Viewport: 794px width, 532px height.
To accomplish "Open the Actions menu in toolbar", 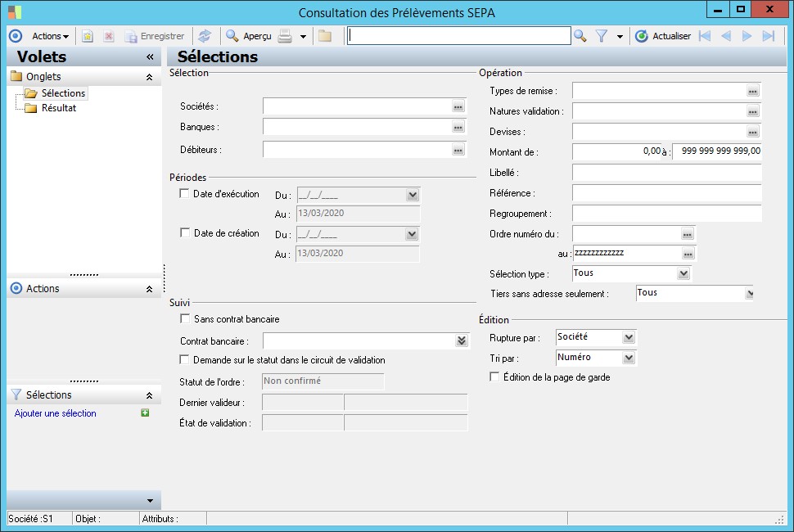I will [50, 36].
